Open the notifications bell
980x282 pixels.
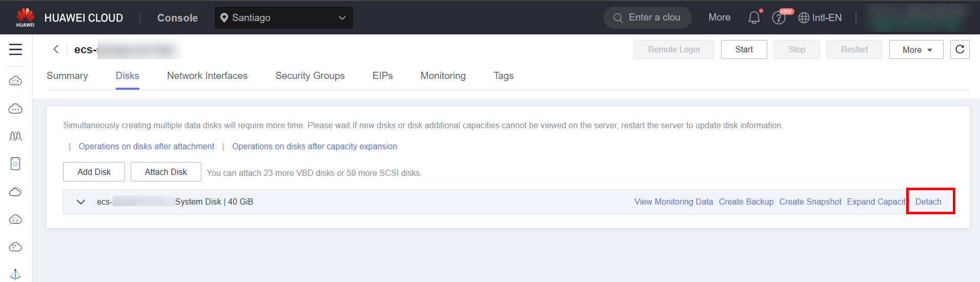(x=754, y=18)
